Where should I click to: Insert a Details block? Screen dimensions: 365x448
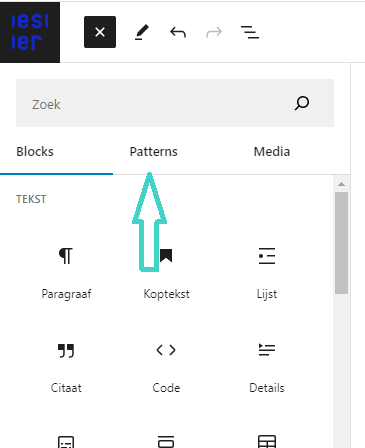pos(267,368)
